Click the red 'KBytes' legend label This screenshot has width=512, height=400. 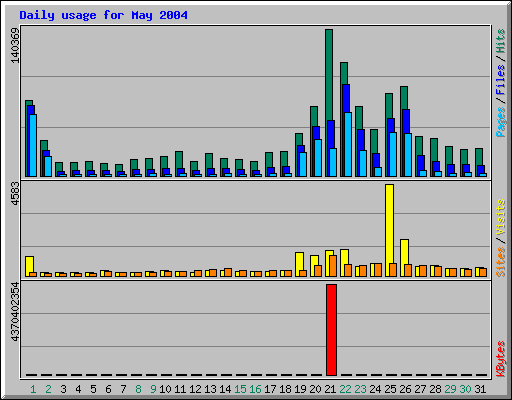500,359
